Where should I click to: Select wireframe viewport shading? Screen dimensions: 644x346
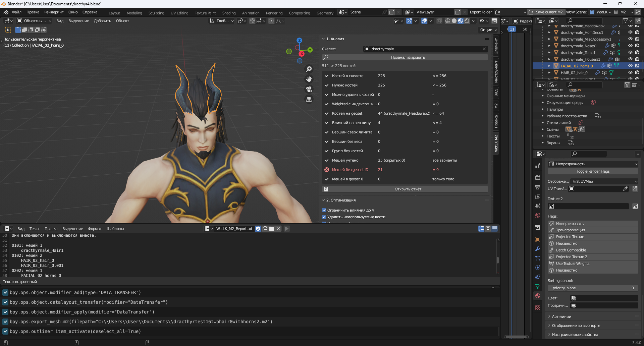pos(447,21)
